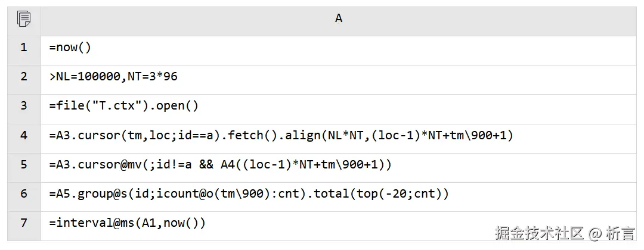This screenshot has width=644, height=250.
Task: Select the interval@ms(A1,now()) cell
Action: point(128,223)
